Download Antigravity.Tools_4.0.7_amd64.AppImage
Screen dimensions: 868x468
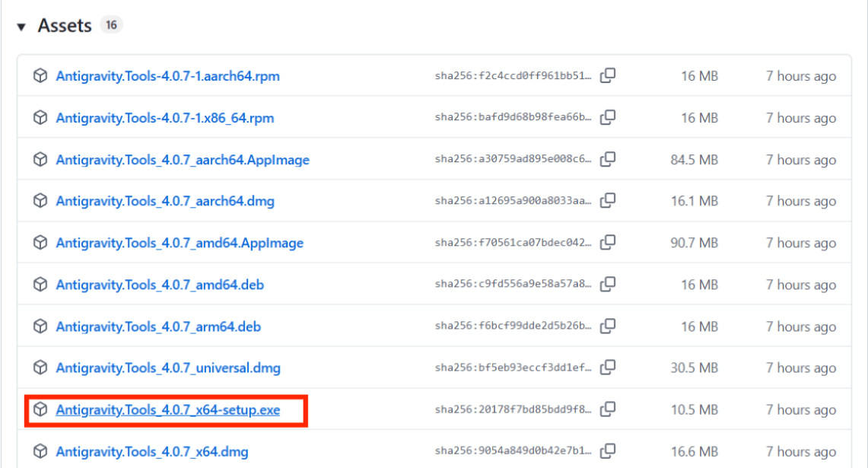180,243
